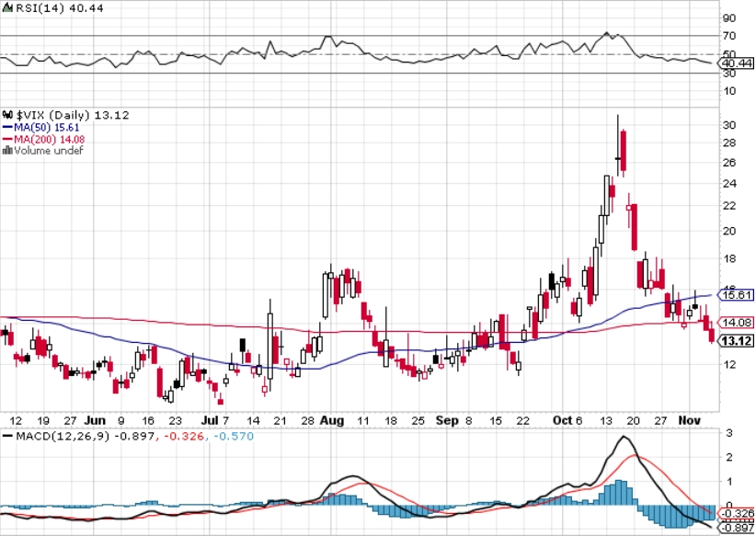The image size is (756, 536).
Task: Click the RSI(14) indicator icon
Action: tap(7, 8)
